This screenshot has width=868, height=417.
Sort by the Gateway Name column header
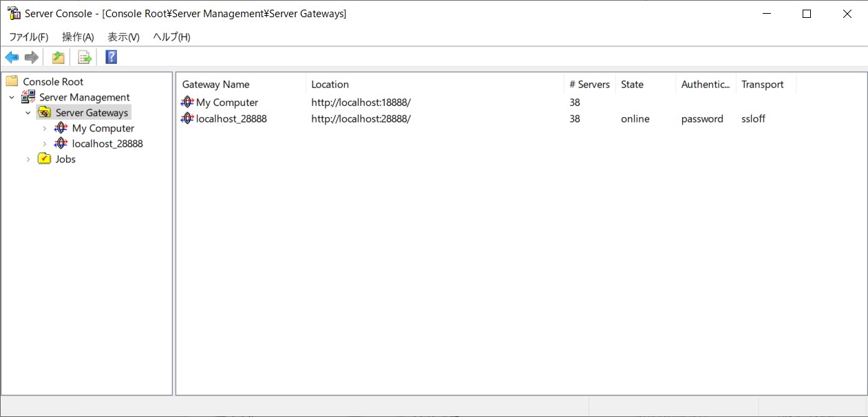pos(216,85)
